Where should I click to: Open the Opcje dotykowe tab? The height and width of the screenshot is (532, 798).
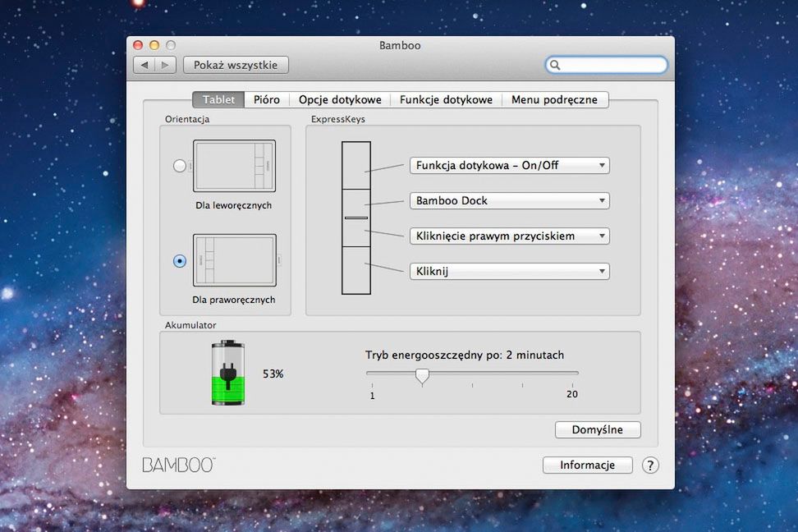pos(340,100)
